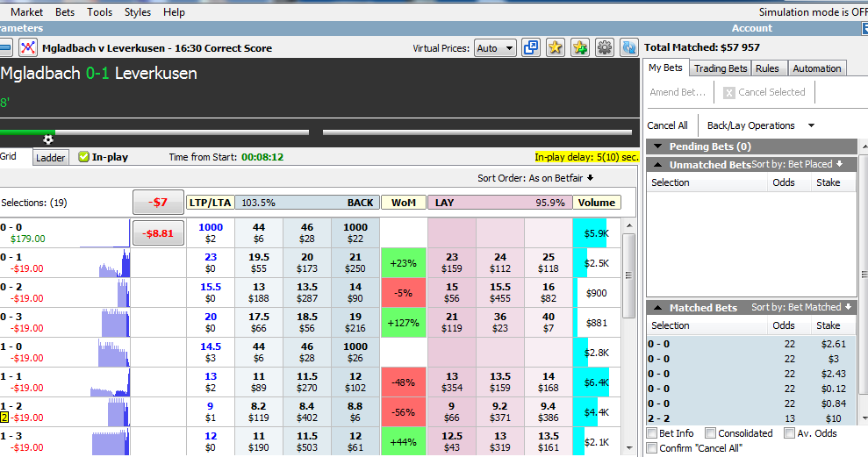
Task: Click the -$8.81 button on 0 - 0 row
Action: (158, 233)
